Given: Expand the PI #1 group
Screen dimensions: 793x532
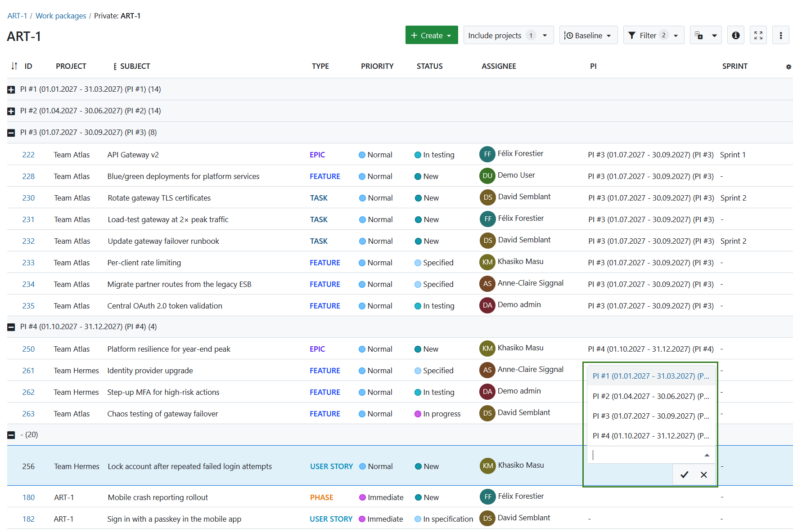Looking at the screenshot, I should coord(11,89).
